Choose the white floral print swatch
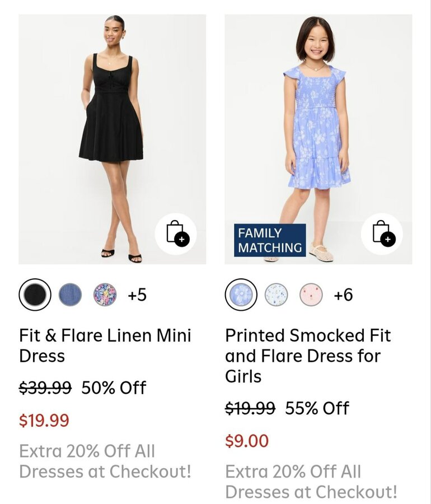This screenshot has height=504, width=431. (276, 295)
